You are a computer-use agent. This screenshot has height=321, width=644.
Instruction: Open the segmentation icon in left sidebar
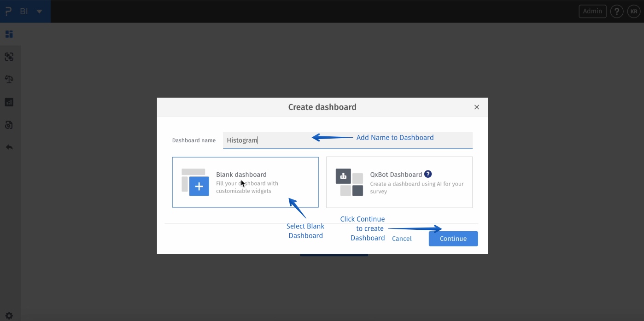(x=9, y=57)
